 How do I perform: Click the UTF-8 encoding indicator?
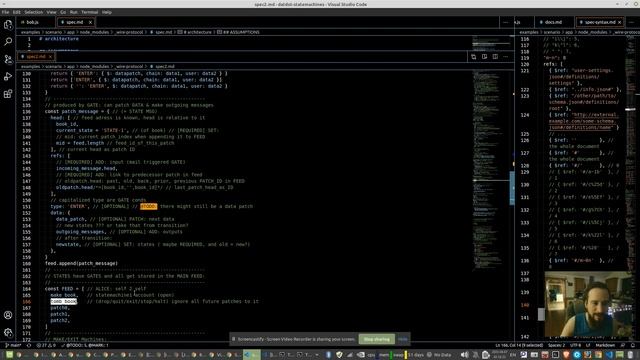(575, 345)
